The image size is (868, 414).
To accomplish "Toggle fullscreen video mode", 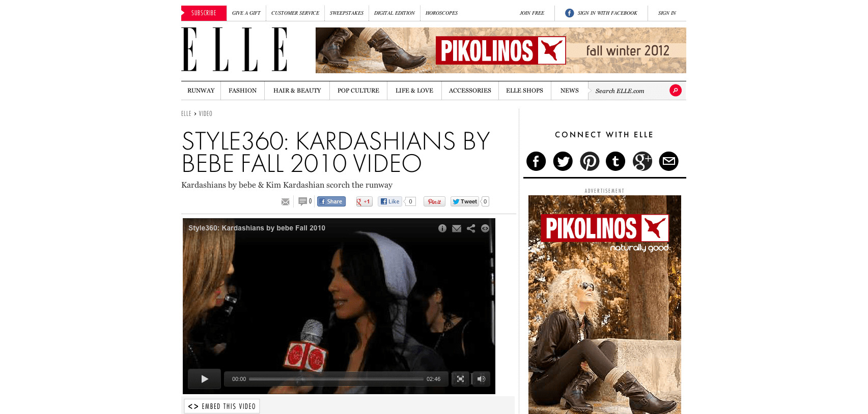I will tap(460, 379).
